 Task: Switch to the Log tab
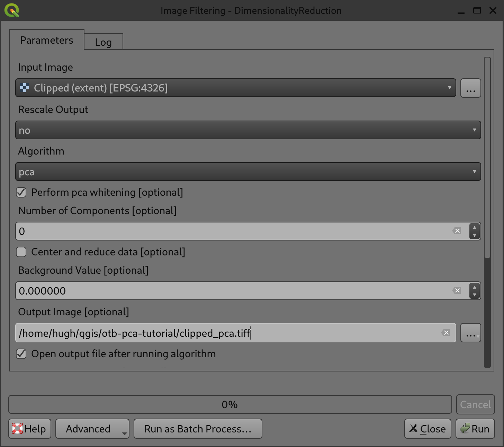pos(103,42)
